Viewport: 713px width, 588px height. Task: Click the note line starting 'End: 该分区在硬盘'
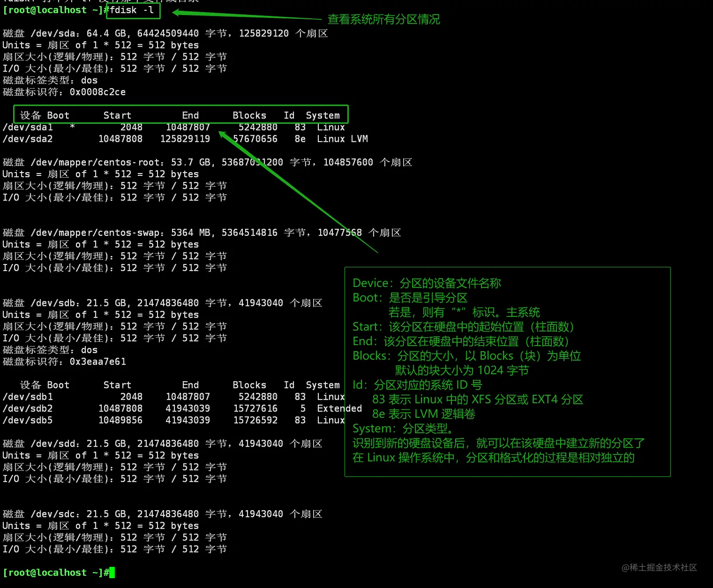pos(461,341)
